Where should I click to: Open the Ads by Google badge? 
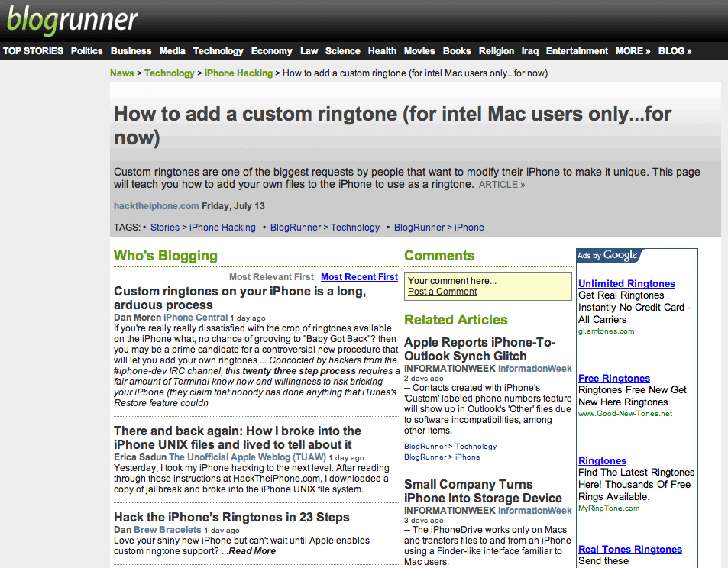coord(608,256)
